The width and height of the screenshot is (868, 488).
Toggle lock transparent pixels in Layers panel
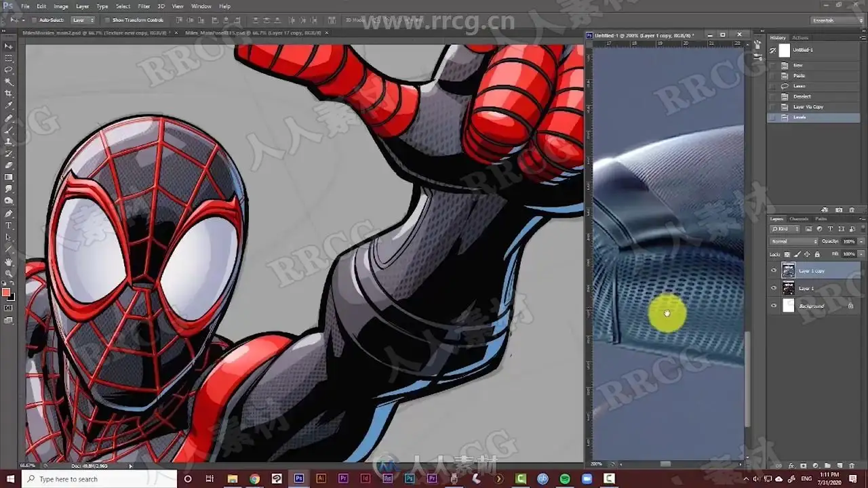[x=787, y=254]
